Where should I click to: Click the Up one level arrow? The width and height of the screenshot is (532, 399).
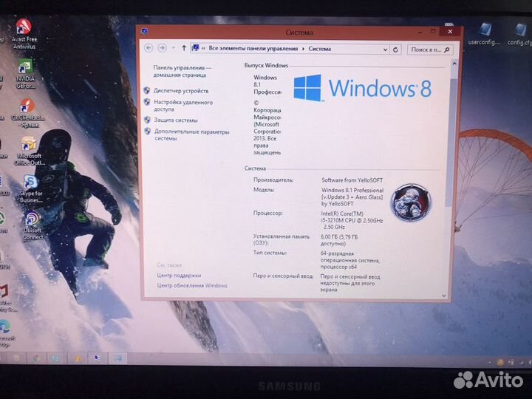[x=183, y=48]
